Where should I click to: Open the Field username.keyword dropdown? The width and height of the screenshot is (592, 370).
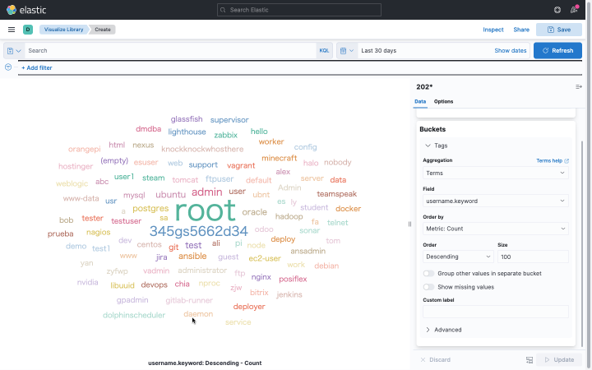pyautogui.click(x=495, y=201)
